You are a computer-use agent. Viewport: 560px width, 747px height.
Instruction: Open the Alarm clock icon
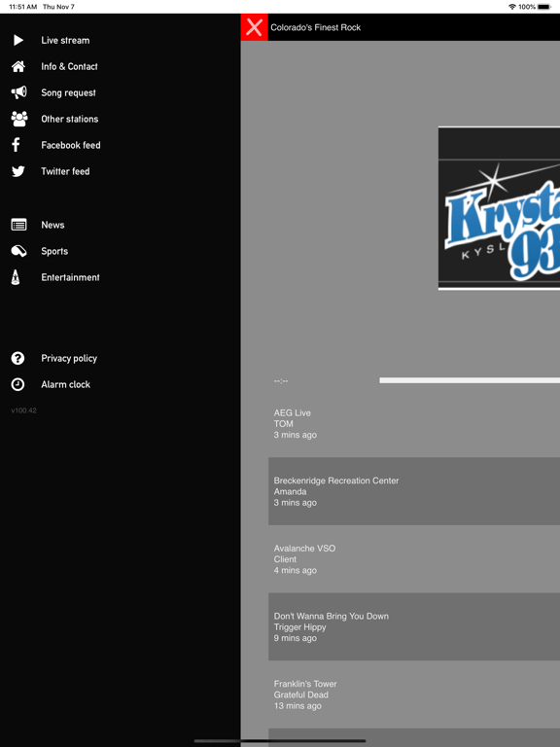coord(17,384)
